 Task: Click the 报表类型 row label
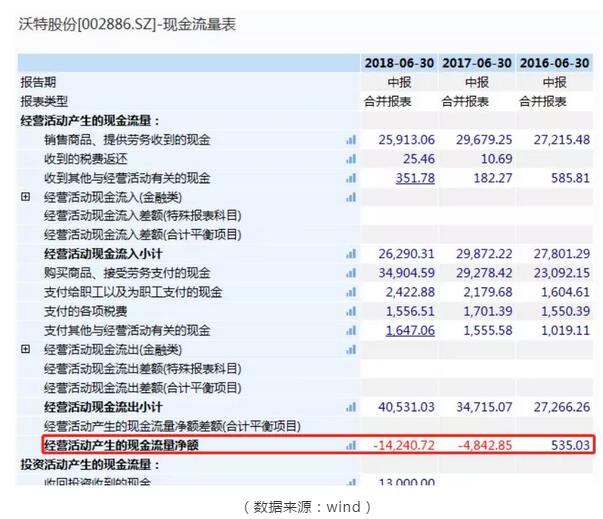(x=44, y=101)
